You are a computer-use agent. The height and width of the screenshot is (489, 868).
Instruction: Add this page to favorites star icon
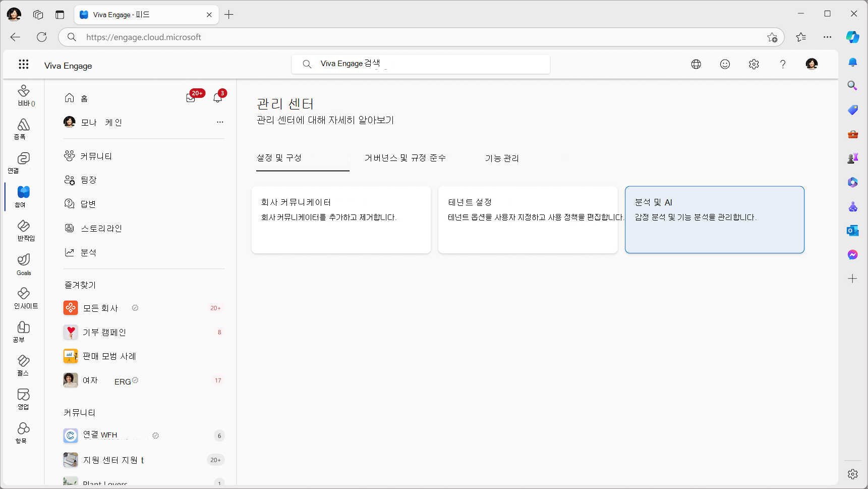(x=772, y=37)
